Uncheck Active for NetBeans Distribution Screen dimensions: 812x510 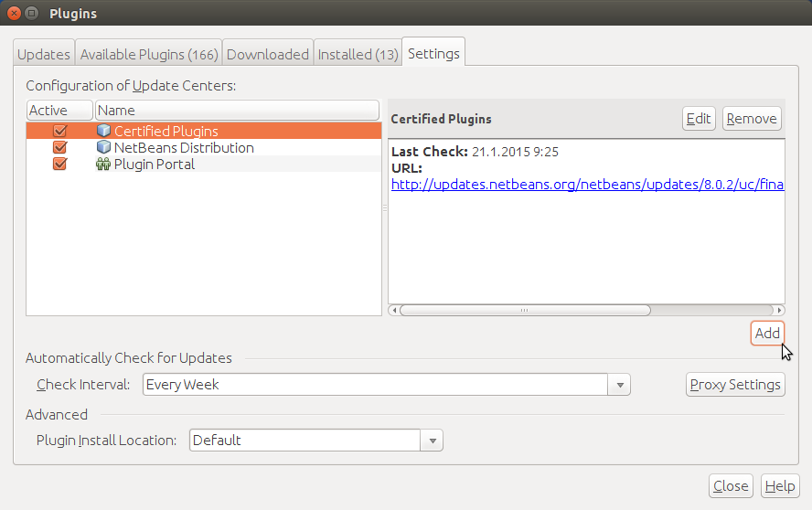pyautogui.click(x=59, y=147)
